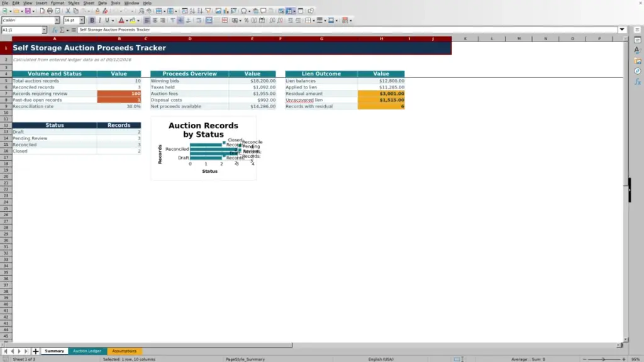Image resolution: width=644 pixels, height=362 pixels.
Task: Open the 16 pt font size dropdown
Action: click(82, 21)
